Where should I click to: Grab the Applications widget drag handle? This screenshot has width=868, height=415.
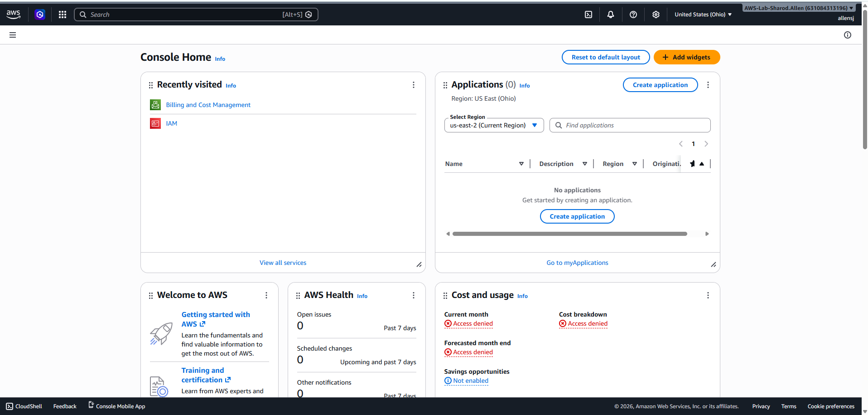[445, 85]
